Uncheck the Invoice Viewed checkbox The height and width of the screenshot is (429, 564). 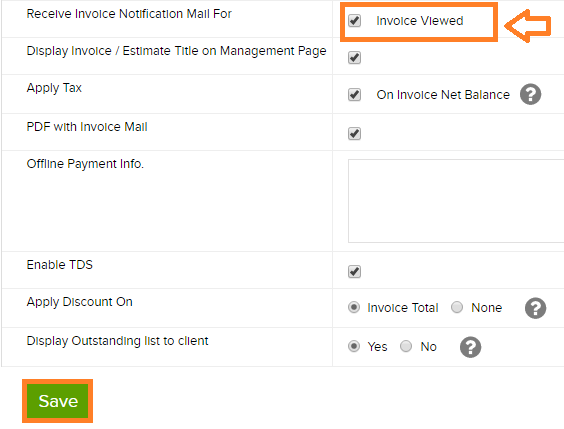coord(354,20)
